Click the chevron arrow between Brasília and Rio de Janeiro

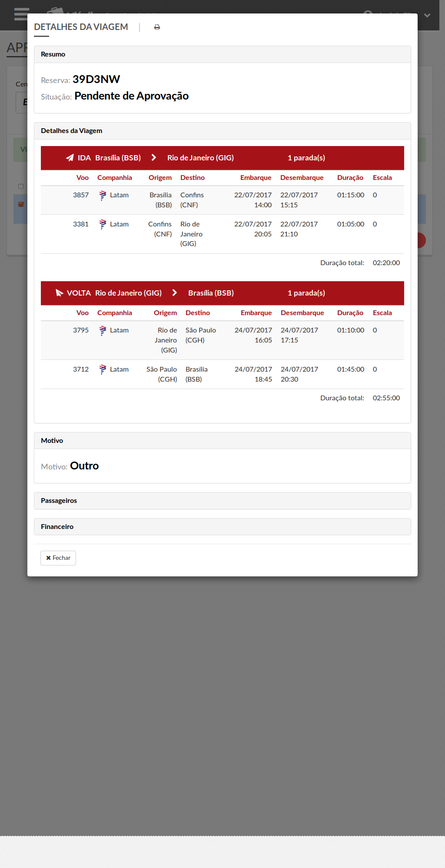point(154,158)
